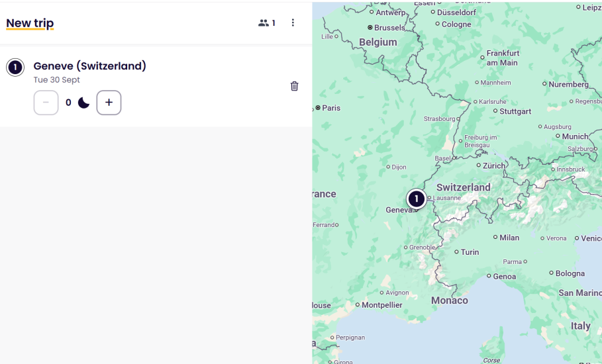Increase nights with the plus button

[x=109, y=103]
